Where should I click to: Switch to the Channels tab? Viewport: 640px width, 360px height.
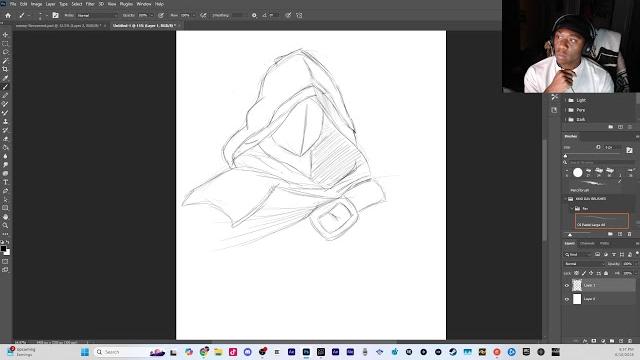click(587, 244)
